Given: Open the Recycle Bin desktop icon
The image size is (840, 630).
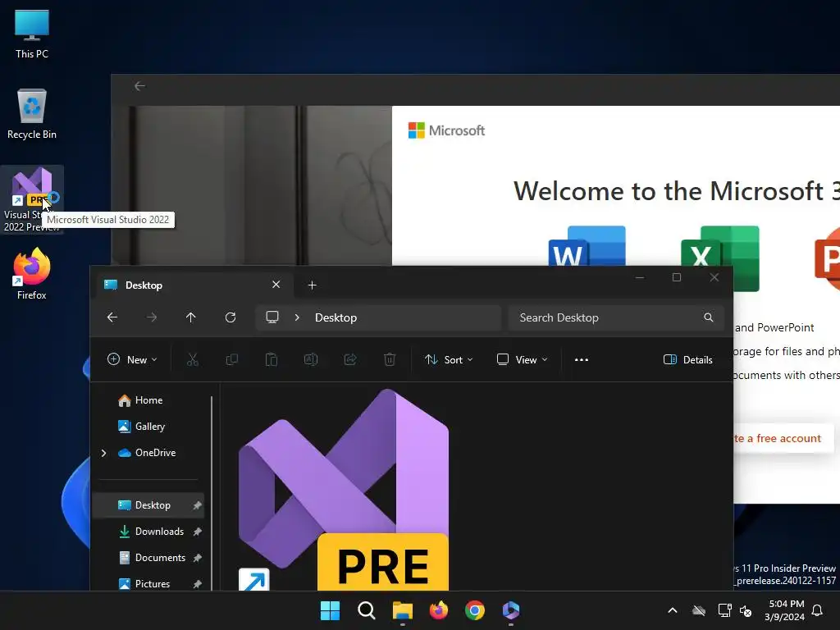Looking at the screenshot, I should pyautogui.click(x=32, y=114).
